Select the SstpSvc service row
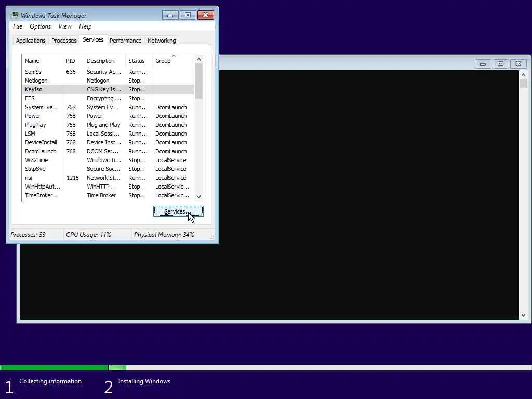The height and width of the screenshot is (399, 532). pos(108,169)
